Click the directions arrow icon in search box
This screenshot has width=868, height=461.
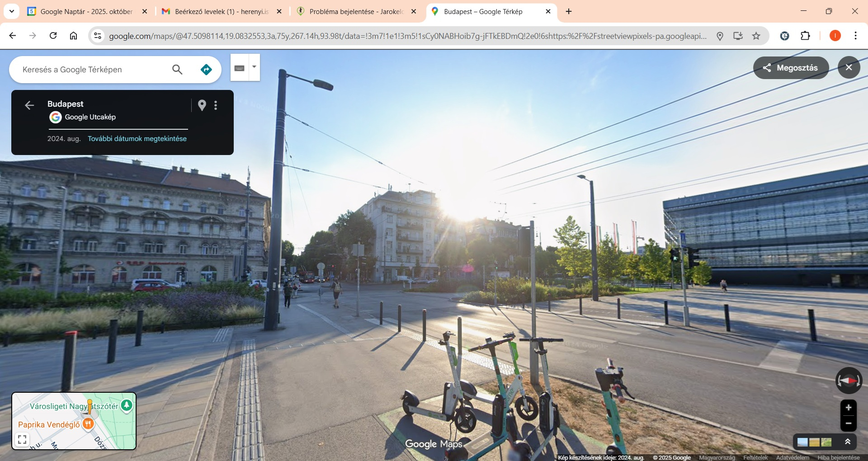point(206,70)
